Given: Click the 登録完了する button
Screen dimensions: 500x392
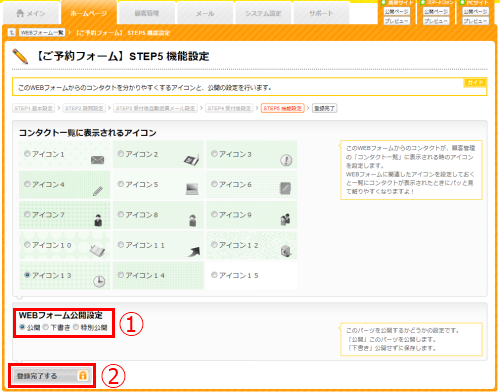Looking at the screenshot, I should click(x=52, y=376).
